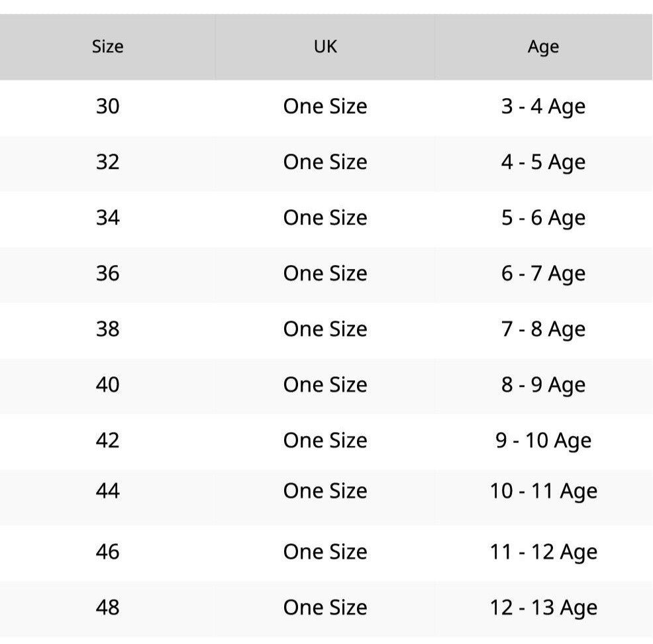Image resolution: width=653 pixels, height=644 pixels.
Task: Select size 36 in the table
Action: coord(108,274)
